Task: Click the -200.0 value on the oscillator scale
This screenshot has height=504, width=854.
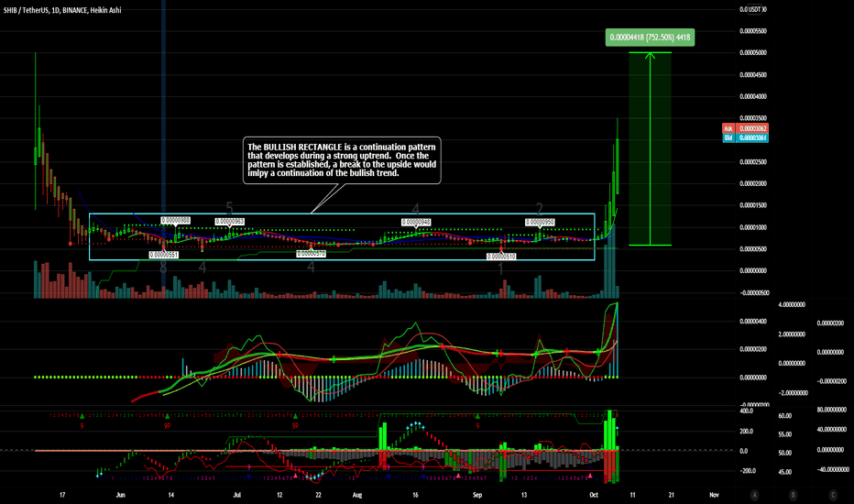Action: [746, 471]
